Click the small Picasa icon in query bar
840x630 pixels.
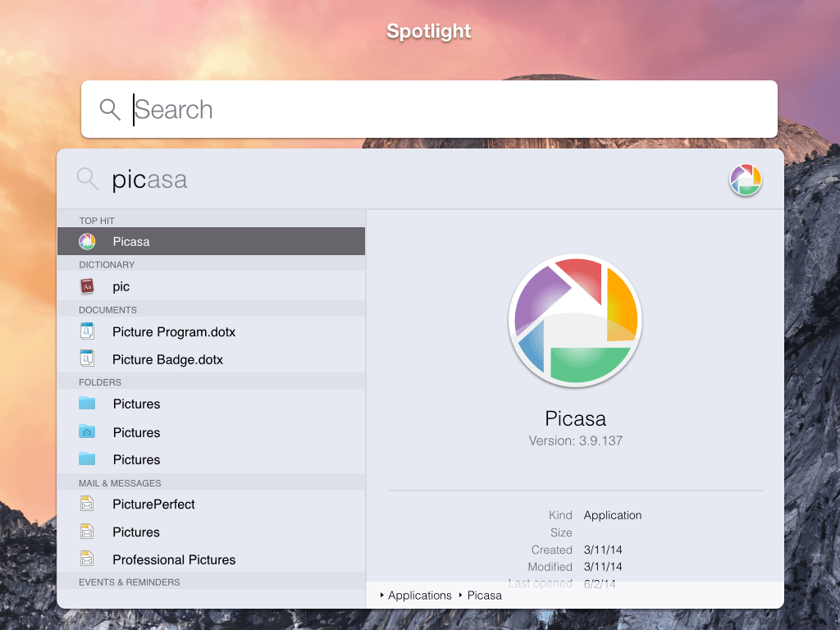click(745, 180)
